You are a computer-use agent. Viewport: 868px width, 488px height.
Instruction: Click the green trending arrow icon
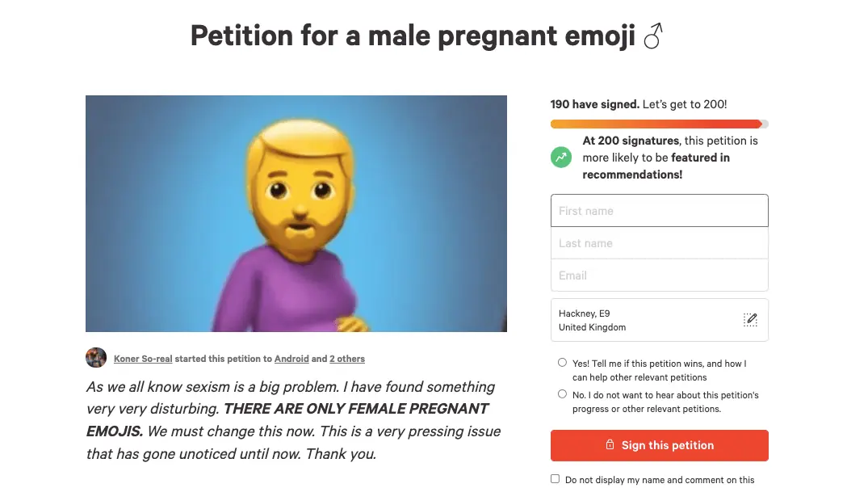tap(561, 158)
